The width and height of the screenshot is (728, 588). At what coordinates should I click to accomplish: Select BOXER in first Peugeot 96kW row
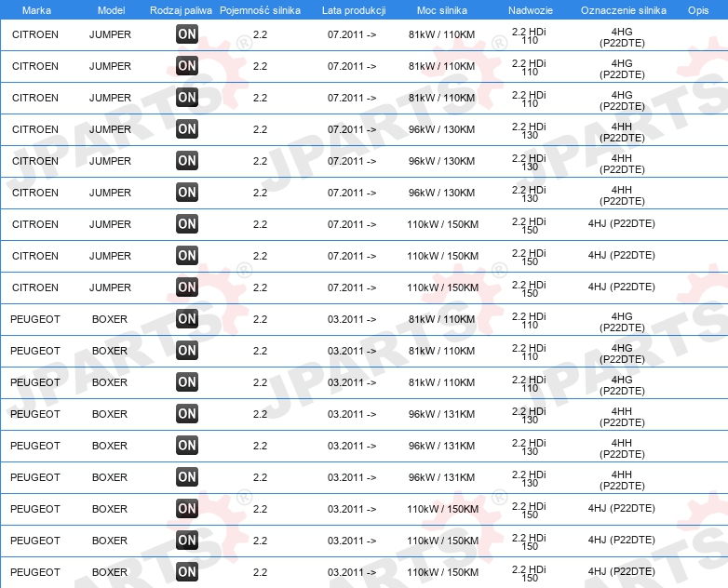[x=110, y=414]
